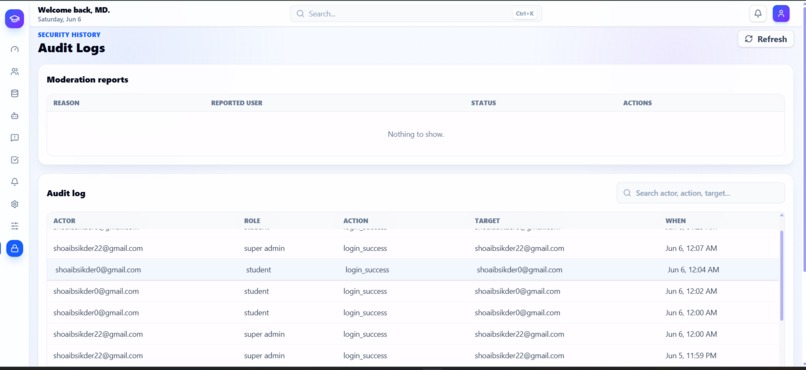Click the audit log scrollbar up arrow
Image resolution: width=806 pixels, height=370 pixels.
point(782,215)
